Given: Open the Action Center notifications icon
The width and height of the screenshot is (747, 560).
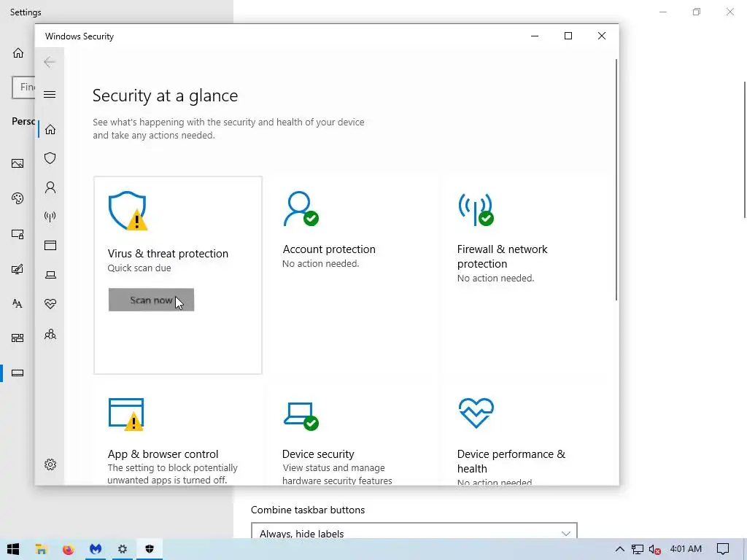Looking at the screenshot, I should tap(723, 549).
